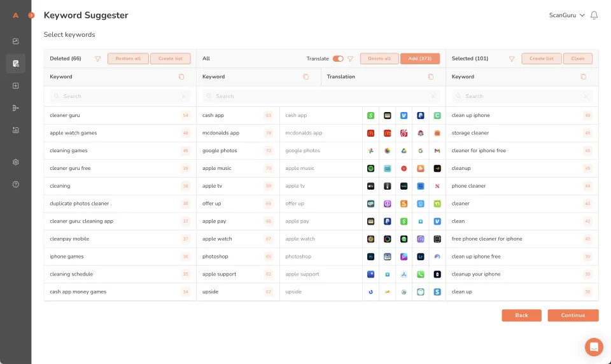Open the chat support bubble

click(594, 347)
